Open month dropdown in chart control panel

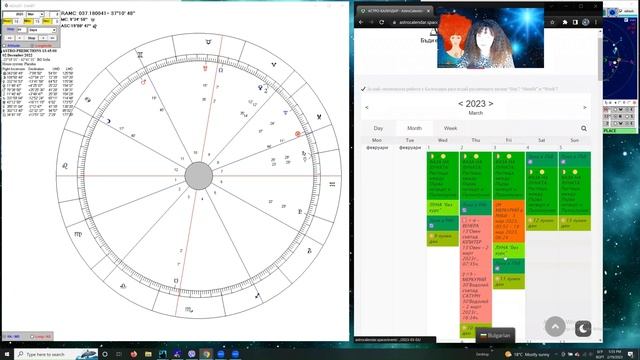click(35, 14)
